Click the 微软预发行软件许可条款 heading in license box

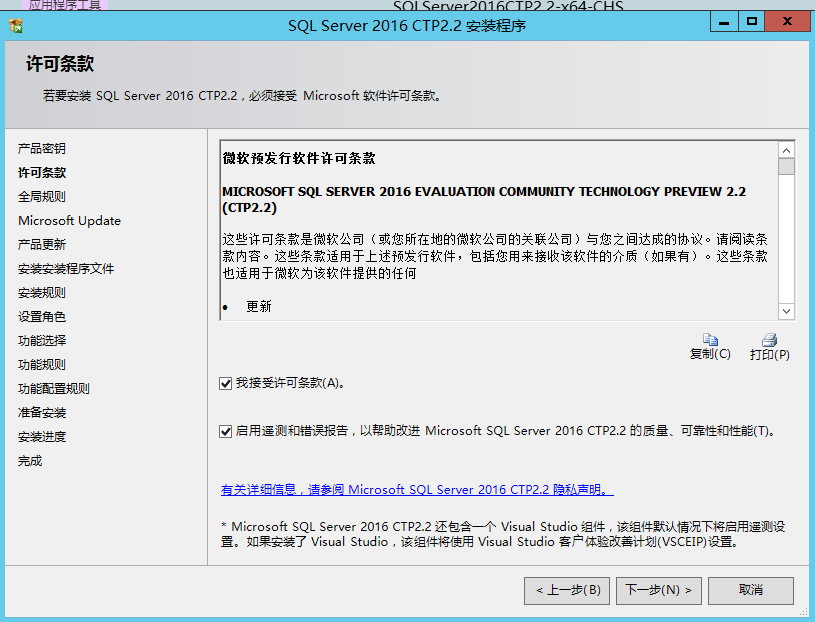pos(299,158)
